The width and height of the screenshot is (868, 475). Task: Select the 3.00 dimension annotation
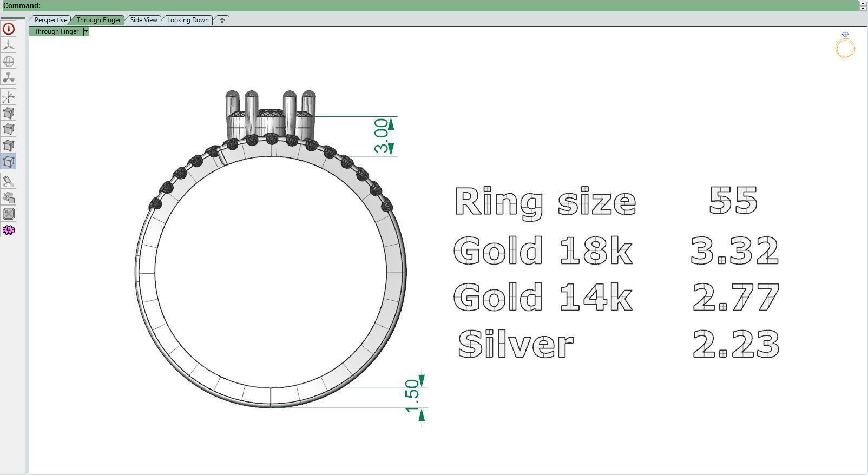[x=382, y=136]
